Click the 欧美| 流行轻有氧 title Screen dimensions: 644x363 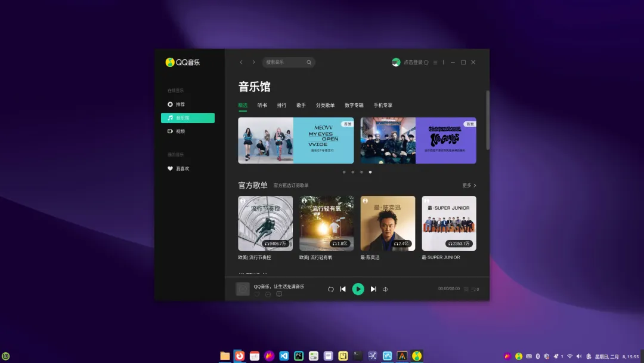click(316, 257)
